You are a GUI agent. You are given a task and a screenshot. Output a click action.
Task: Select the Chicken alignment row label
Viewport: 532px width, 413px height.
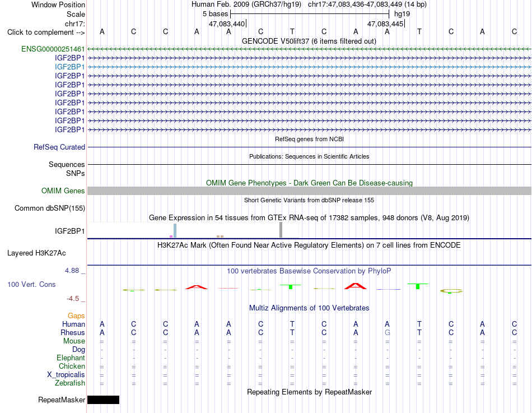[72, 366]
